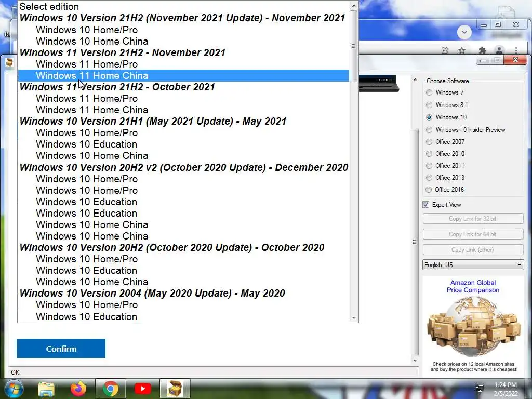
Task: Pick Windows 10 Education under 2004 May 2020
Action: (183, 316)
